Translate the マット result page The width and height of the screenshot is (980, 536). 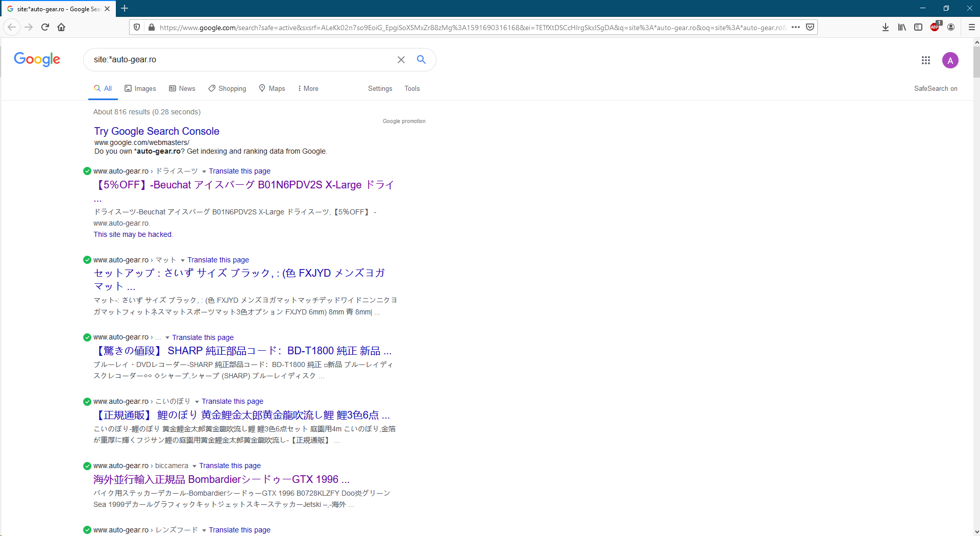218,260
